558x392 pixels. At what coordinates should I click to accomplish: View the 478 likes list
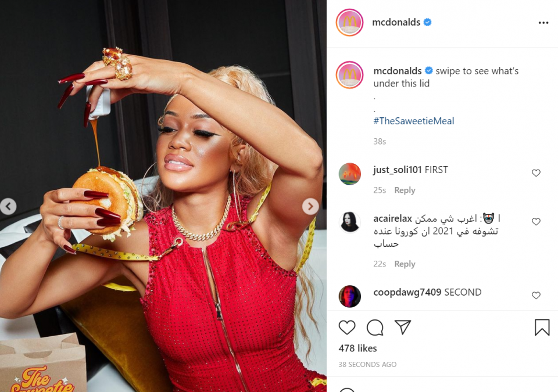pos(357,348)
